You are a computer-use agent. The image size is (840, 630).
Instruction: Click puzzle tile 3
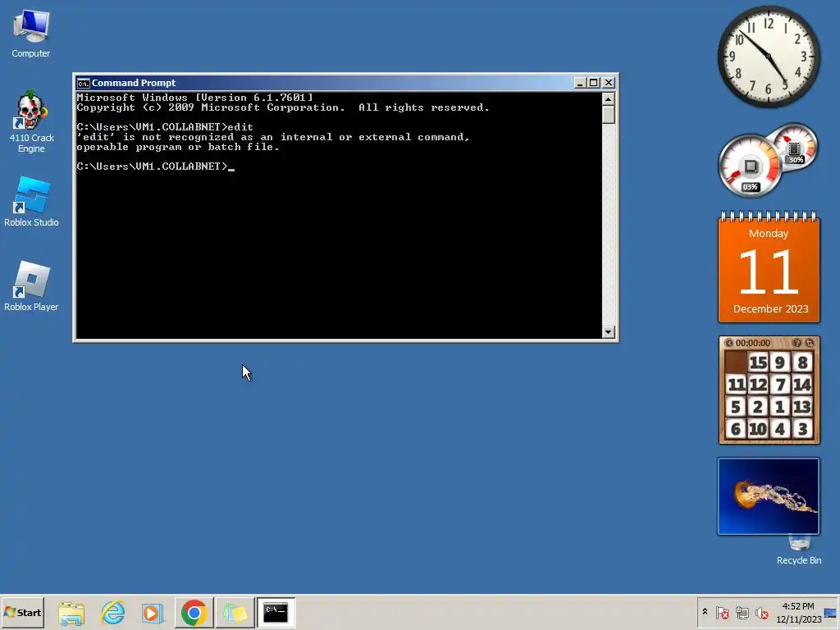coord(802,428)
